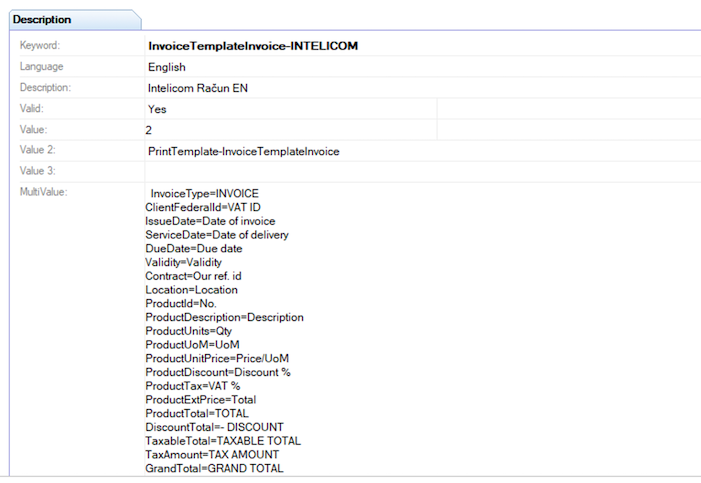Screen dimensions: 701x483
Task: Click the Value 2 entry PrintTemplate-InvoiceTemplateInvoice
Action: coord(244,152)
